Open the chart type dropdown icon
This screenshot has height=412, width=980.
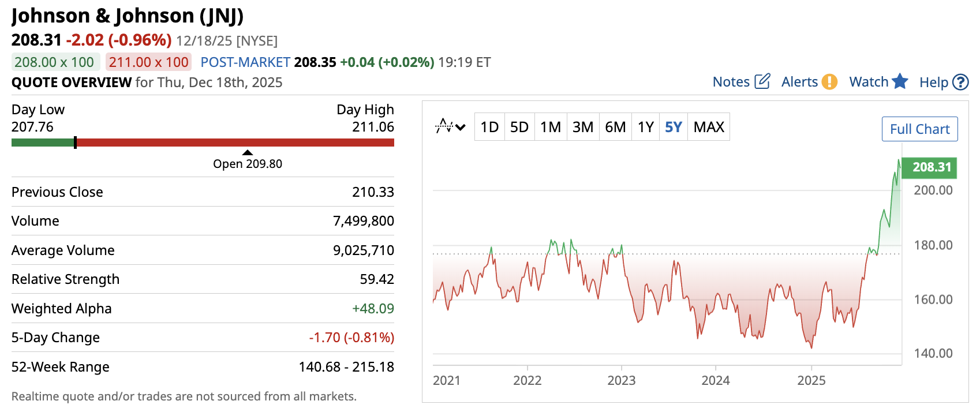[x=450, y=126]
